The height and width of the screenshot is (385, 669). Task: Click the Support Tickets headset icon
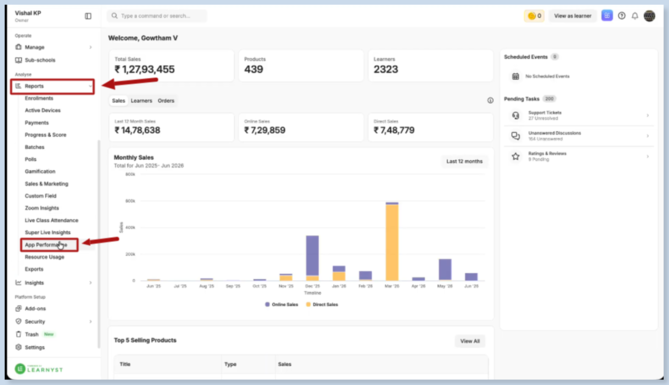515,115
